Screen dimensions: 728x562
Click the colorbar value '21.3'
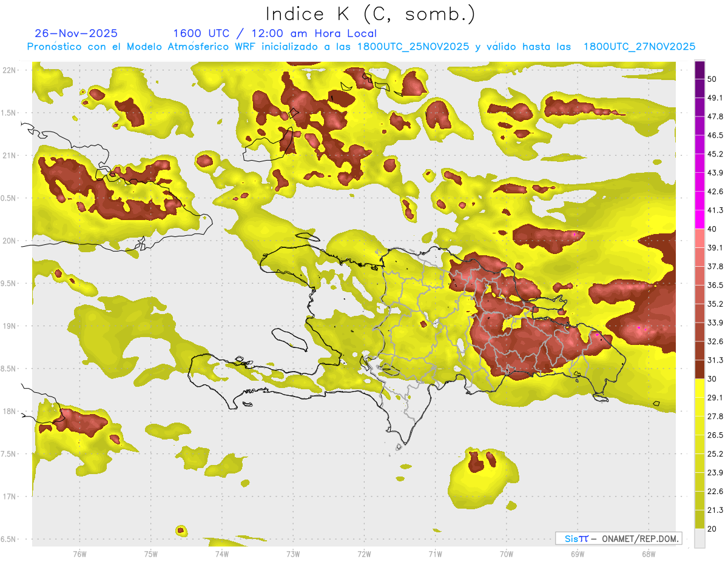pos(715,510)
